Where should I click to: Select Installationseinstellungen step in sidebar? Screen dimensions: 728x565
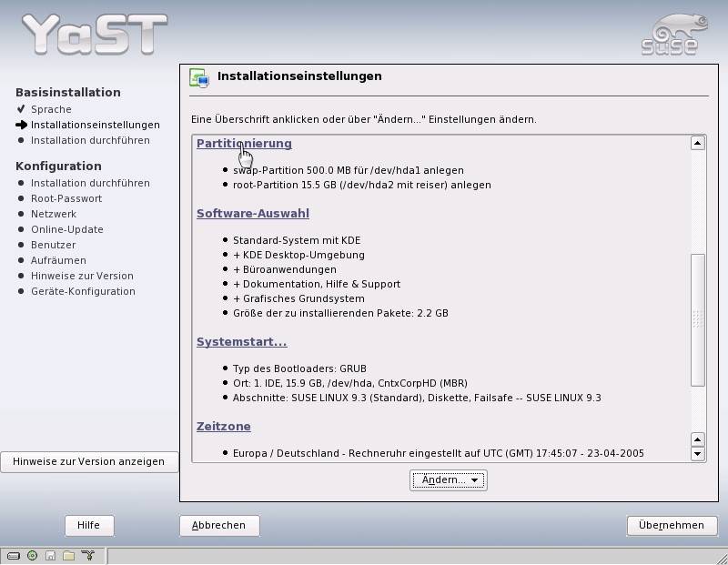coord(96,125)
